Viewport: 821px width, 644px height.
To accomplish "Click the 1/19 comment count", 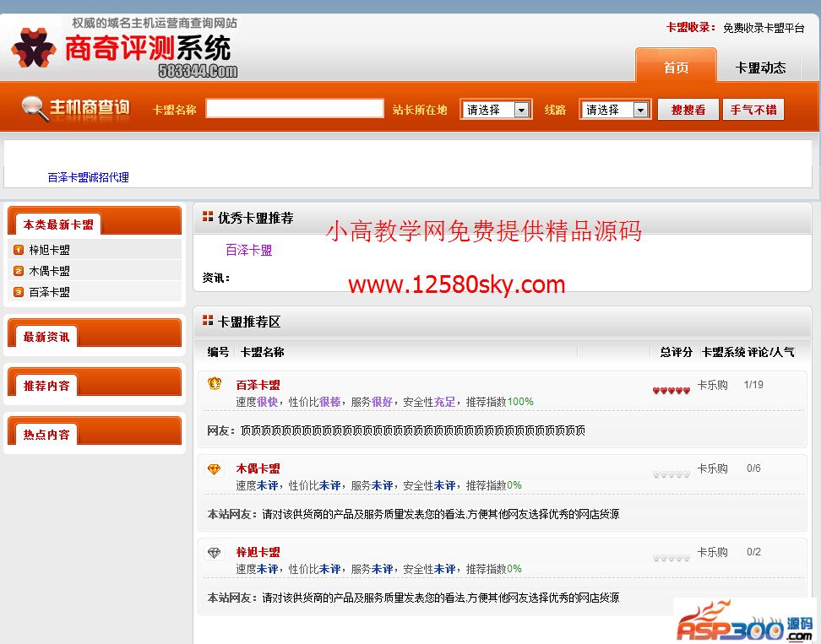I will [x=753, y=385].
